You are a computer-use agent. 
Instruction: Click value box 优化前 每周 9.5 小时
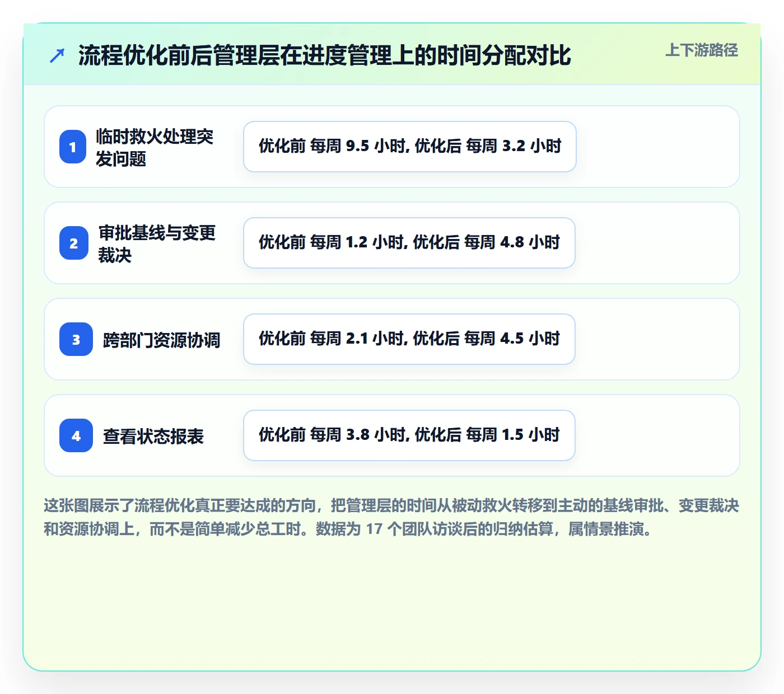(x=410, y=147)
